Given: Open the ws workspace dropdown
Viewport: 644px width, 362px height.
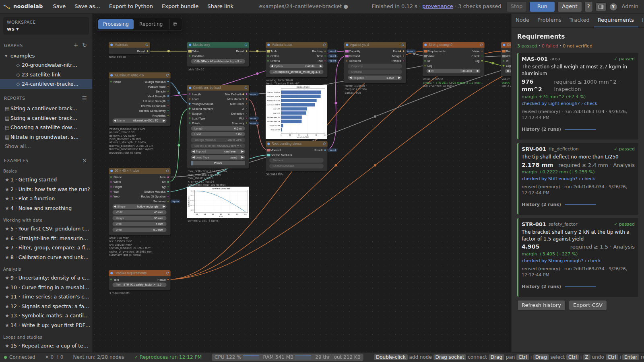Looking at the screenshot, I should tap(13, 29).
